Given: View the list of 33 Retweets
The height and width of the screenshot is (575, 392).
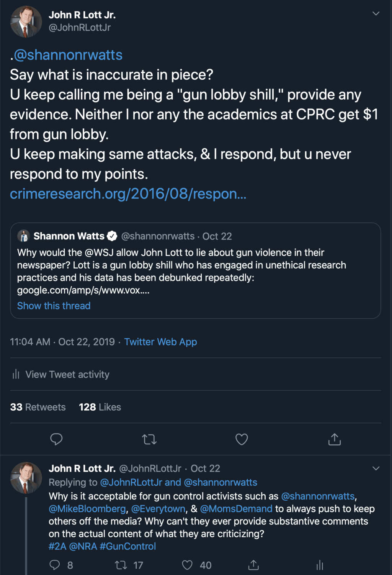Looking at the screenshot, I should point(38,407).
